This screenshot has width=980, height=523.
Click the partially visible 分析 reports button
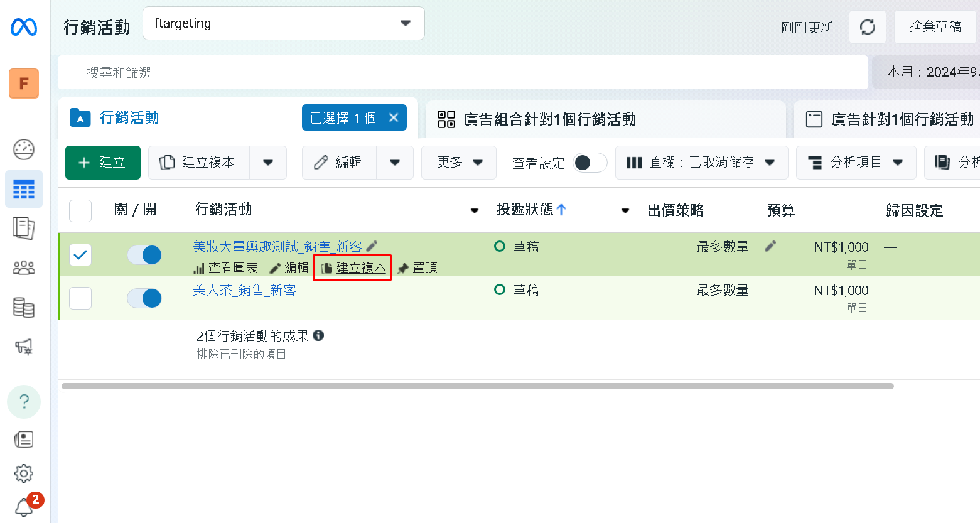point(952,163)
